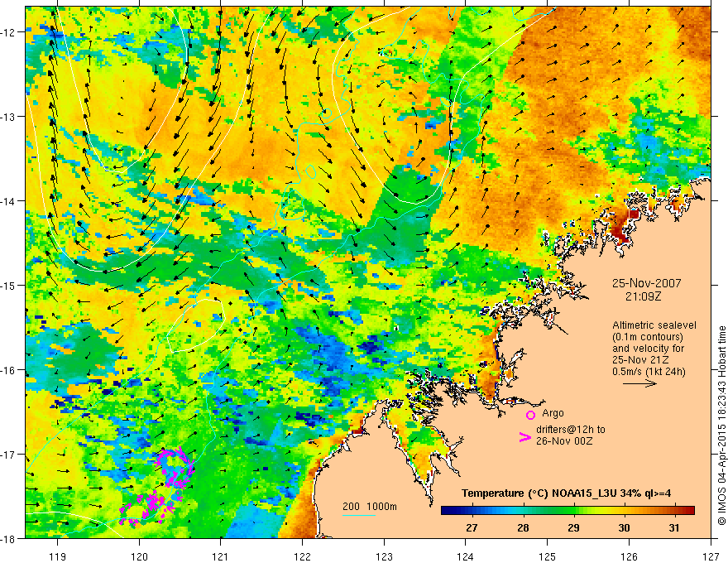Click longitude axis label 124

466,556
